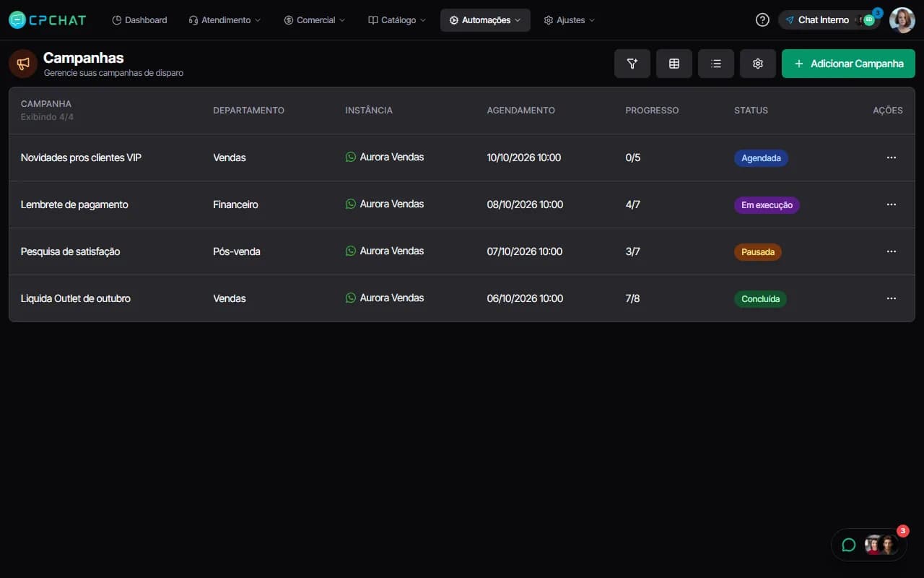924x578 pixels.
Task: Click WhatsApp icon in Liquida Outlet row
Action: pyautogui.click(x=351, y=298)
